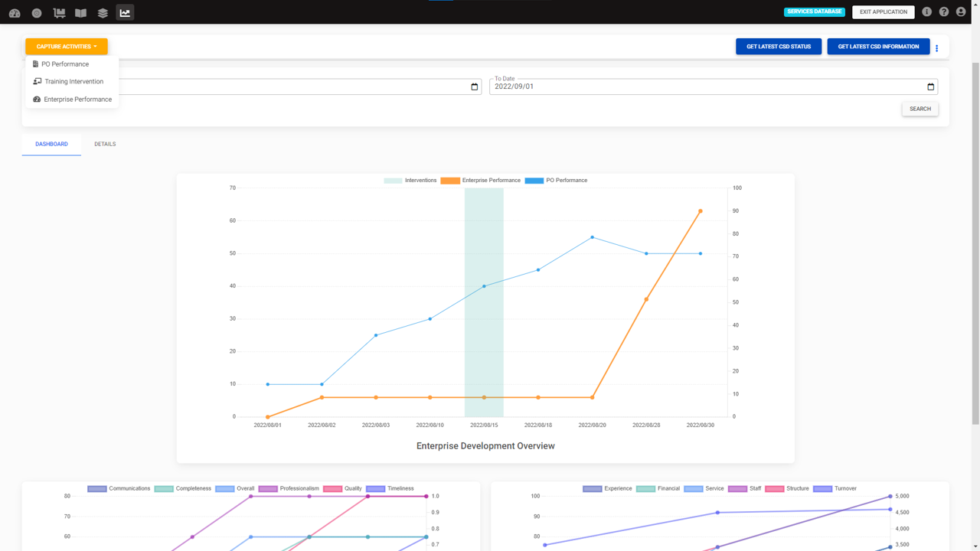Select the stacked layers icon in navbar
The image size is (980, 551).
click(x=103, y=12)
